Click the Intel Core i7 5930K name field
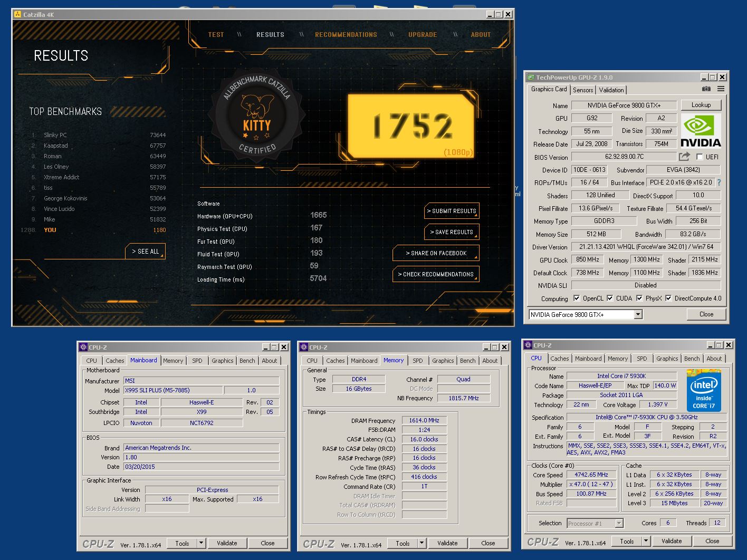 [621, 376]
